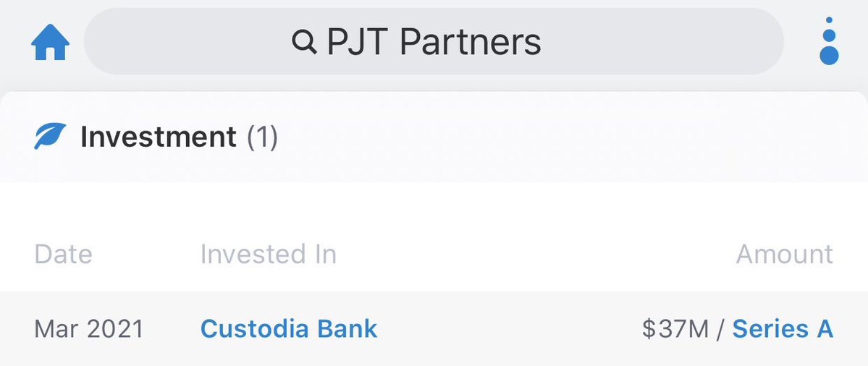Tap the slash between $37M and Series A
Viewport: 868px width, 366px height.
tap(720, 329)
